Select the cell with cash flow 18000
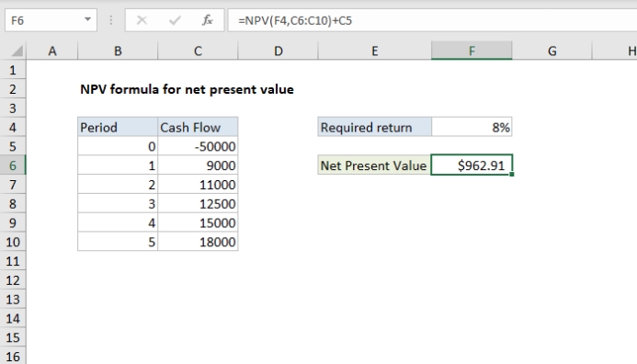637x364 pixels. [x=198, y=242]
